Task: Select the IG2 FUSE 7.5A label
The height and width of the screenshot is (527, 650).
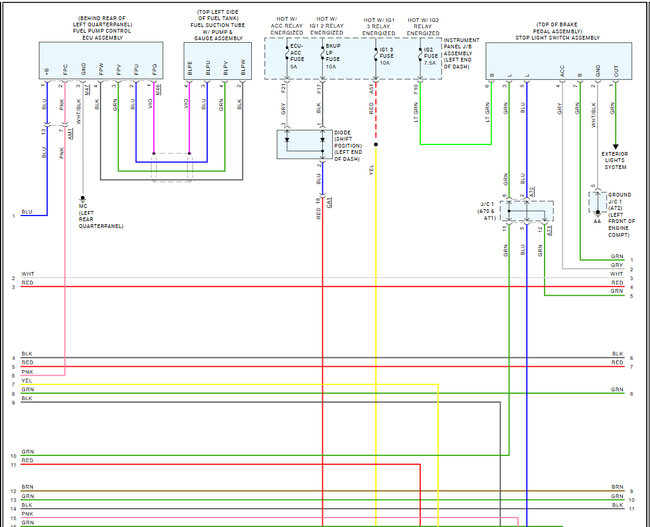Action: coord(430,56)
